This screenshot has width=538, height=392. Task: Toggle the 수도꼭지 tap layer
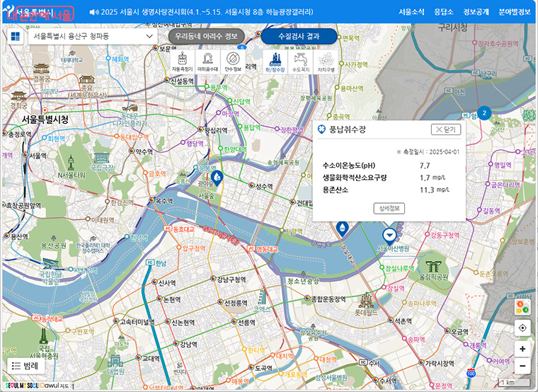pos(300,62)
